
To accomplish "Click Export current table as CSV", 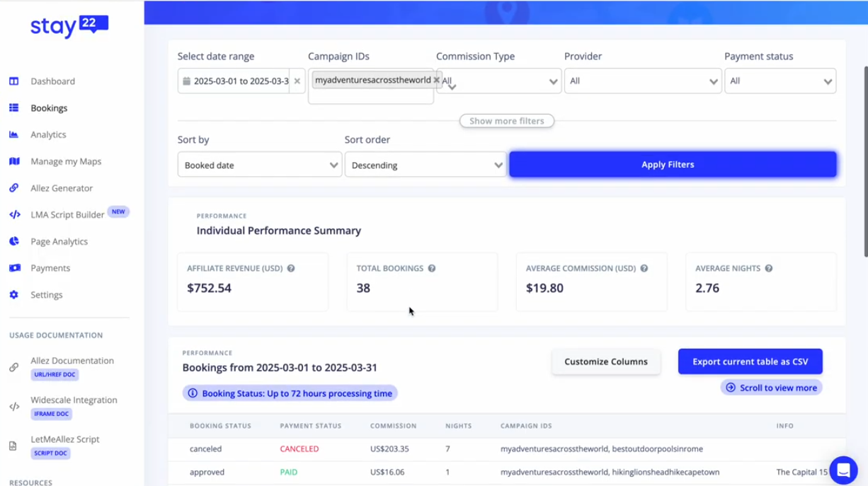I will (x=750, y=361).
